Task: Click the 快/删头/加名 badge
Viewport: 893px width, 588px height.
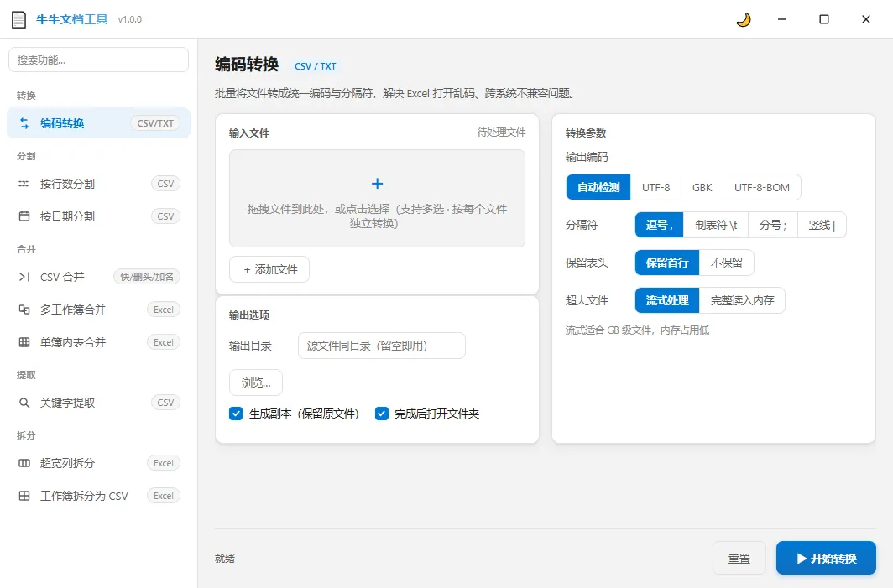Action: click(x=147, y=277)
